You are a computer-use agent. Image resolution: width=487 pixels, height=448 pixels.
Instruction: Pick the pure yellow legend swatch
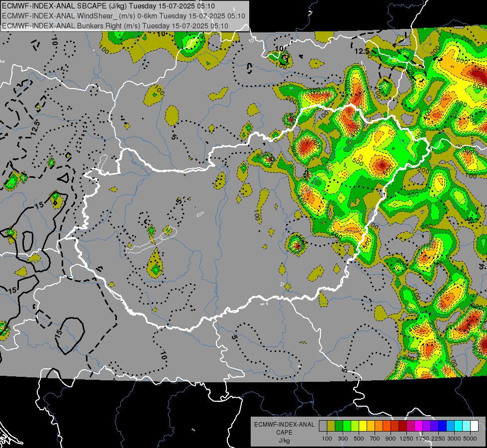click(x=363, y=426)
